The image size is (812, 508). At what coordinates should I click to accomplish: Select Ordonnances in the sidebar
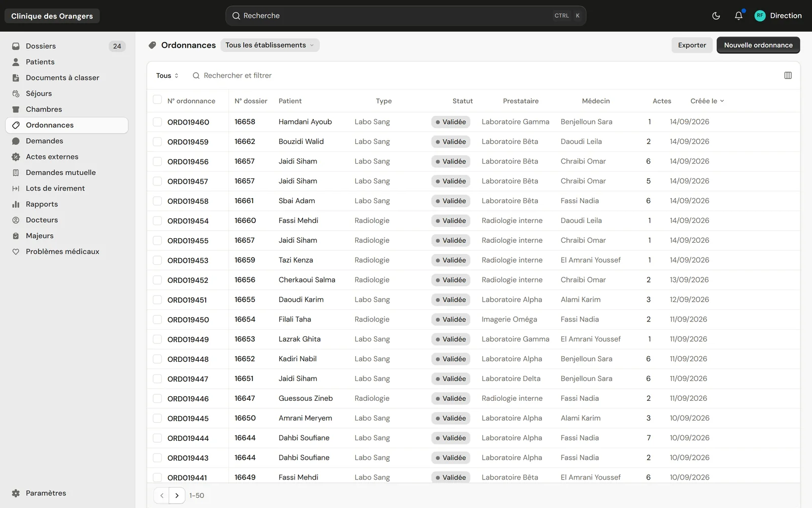[66, 125]
